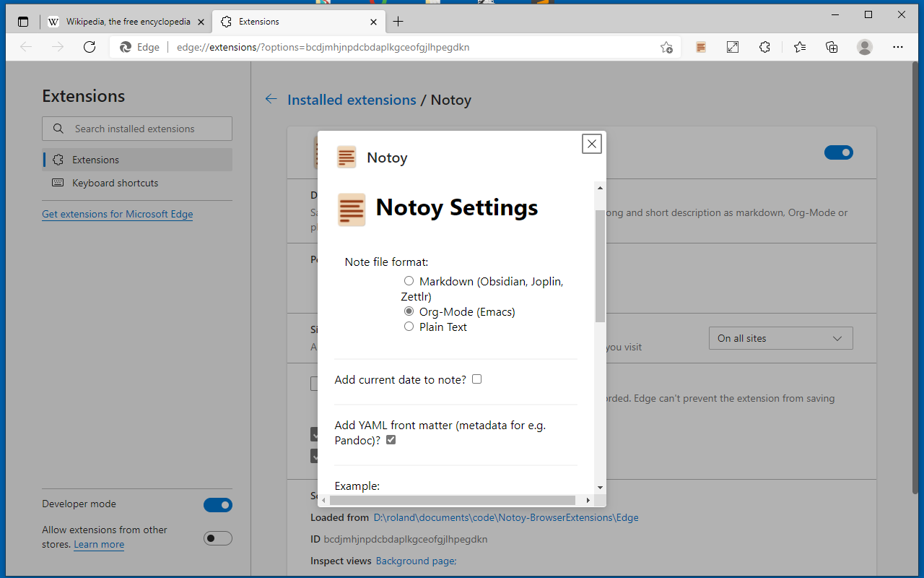Image resolution: width=924 pixels, height=578 pixels.
Task: Open Get extensions for Microsoft Edge link
Action: 118,214
